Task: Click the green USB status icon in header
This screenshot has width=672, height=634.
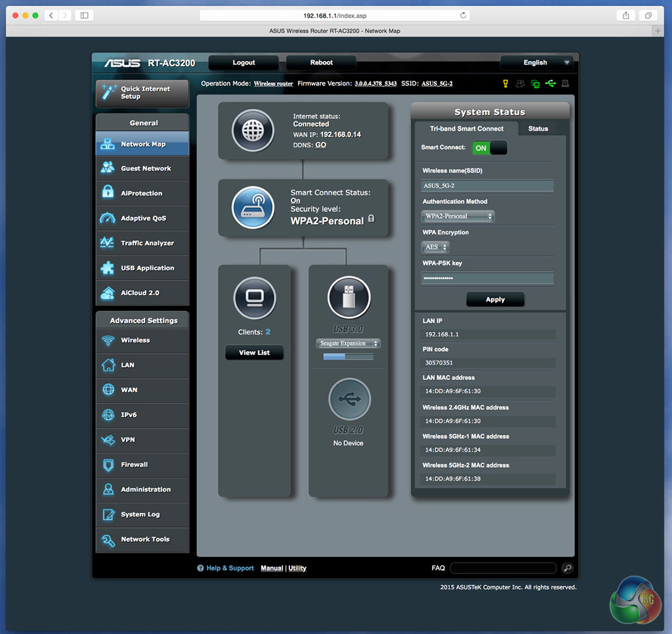Action: (551, 83)
